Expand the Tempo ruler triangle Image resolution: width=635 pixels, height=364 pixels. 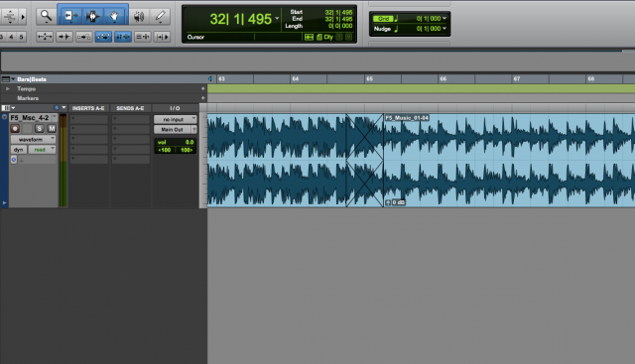(x=8, y=88)
